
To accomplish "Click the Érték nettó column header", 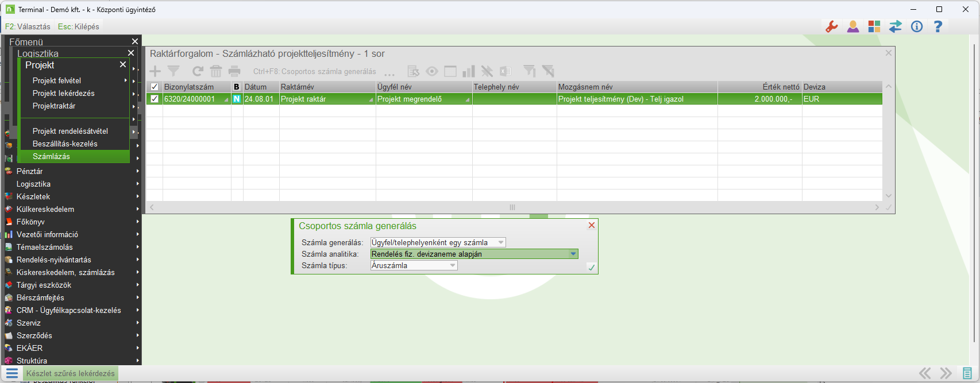I will (759, 87).
